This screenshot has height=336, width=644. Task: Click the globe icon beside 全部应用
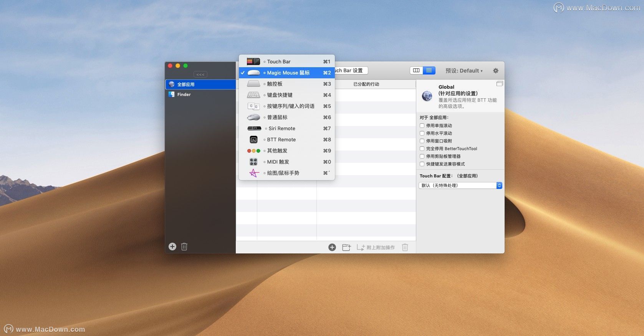point(172,84)
